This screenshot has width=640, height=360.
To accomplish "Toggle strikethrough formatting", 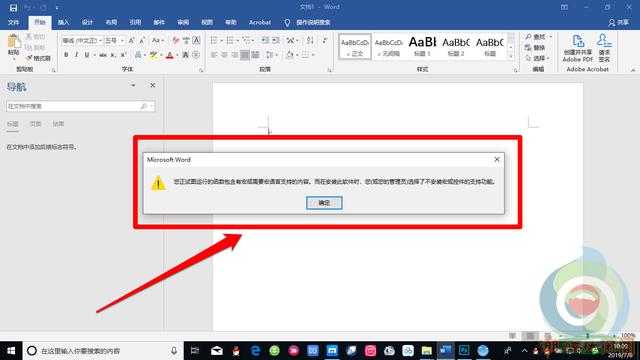I will click(103, 55).
